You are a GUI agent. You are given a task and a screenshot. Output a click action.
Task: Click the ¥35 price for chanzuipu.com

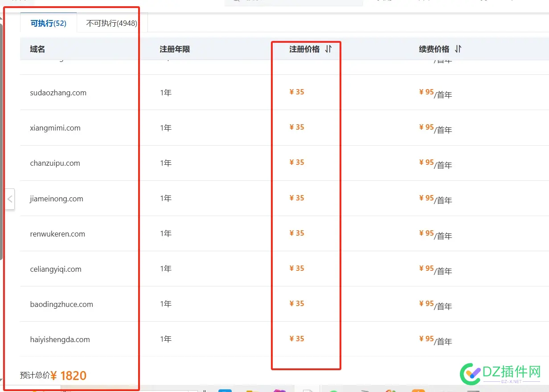coord(297,162)
